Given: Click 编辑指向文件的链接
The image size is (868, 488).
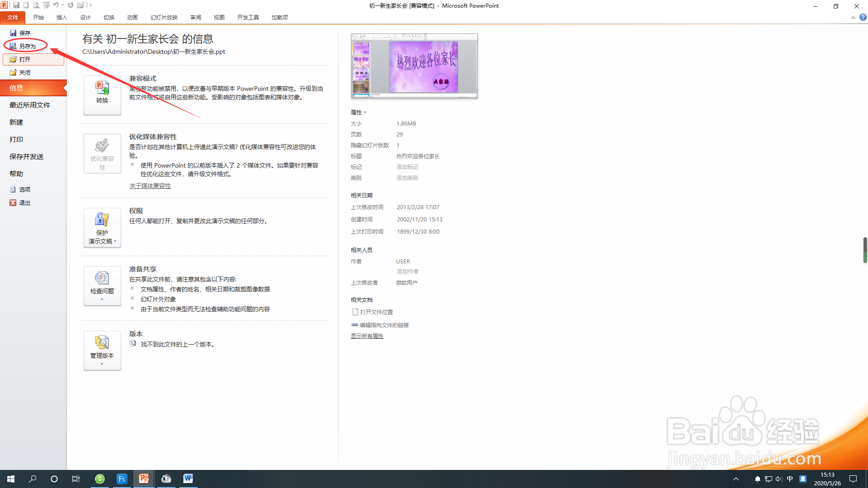Looking at the screenshot, I should coord(380,325).
